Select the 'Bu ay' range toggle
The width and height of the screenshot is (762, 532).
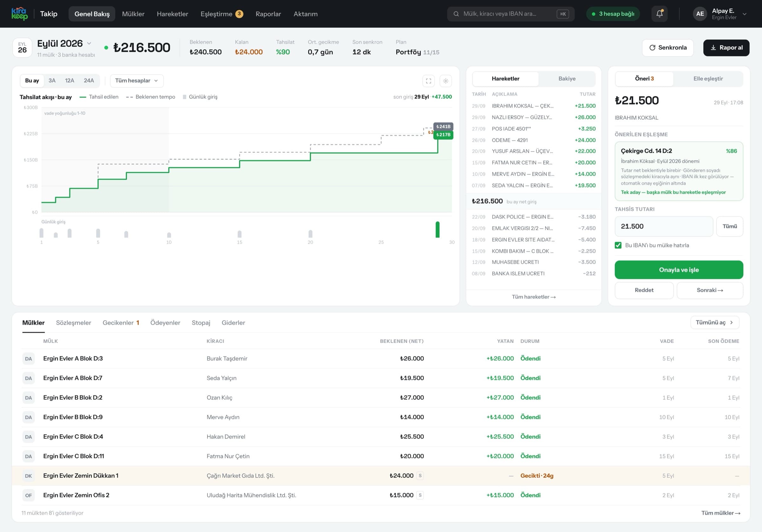coord(32,80)
